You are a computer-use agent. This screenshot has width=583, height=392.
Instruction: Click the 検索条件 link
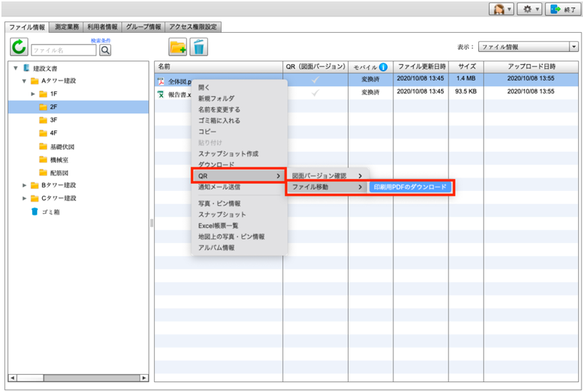pyautogui.click(x=100, y=41)
